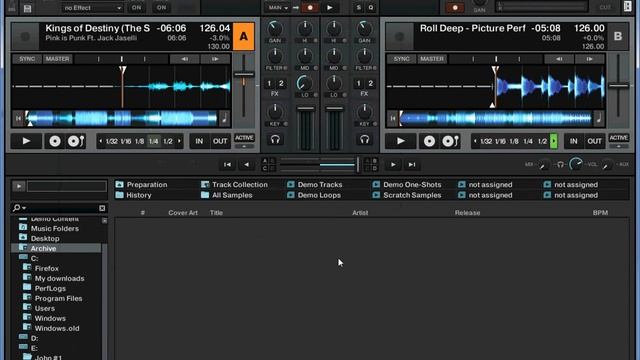
Task: Click Deck A tempo bend down arrow
Action: (x=184, y=59)
